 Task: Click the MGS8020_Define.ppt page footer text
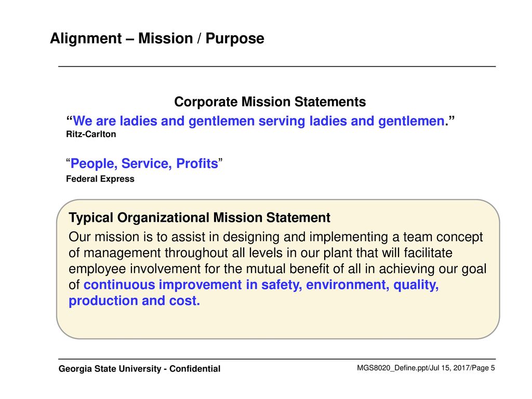[426, 368]
